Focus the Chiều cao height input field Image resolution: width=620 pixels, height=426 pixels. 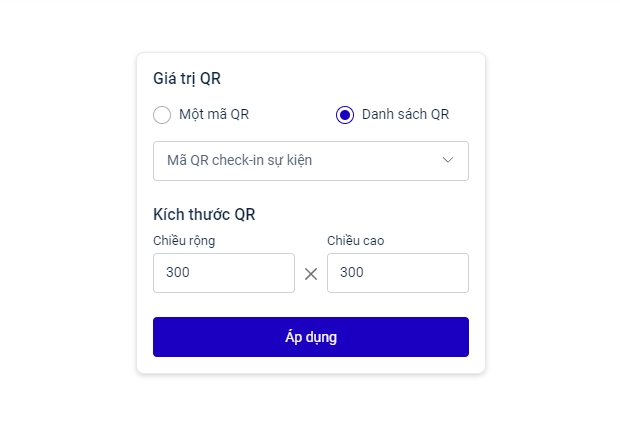397,273
